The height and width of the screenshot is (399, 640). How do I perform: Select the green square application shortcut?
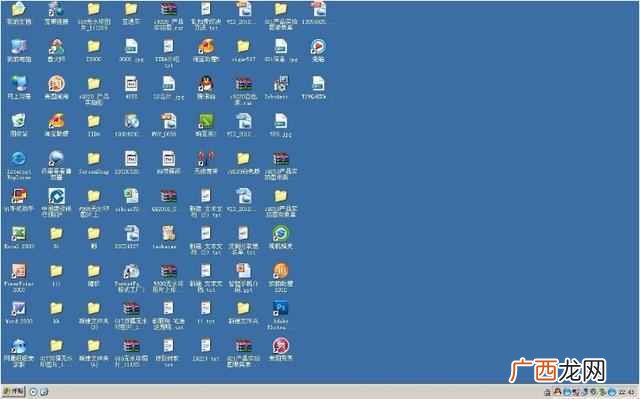coord(206,121)
